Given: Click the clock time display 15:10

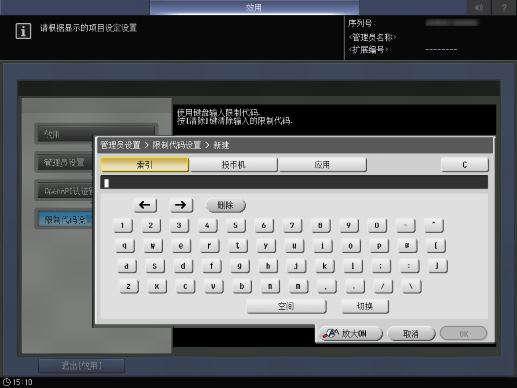Looking at the screenshot, I should point(18,382).
